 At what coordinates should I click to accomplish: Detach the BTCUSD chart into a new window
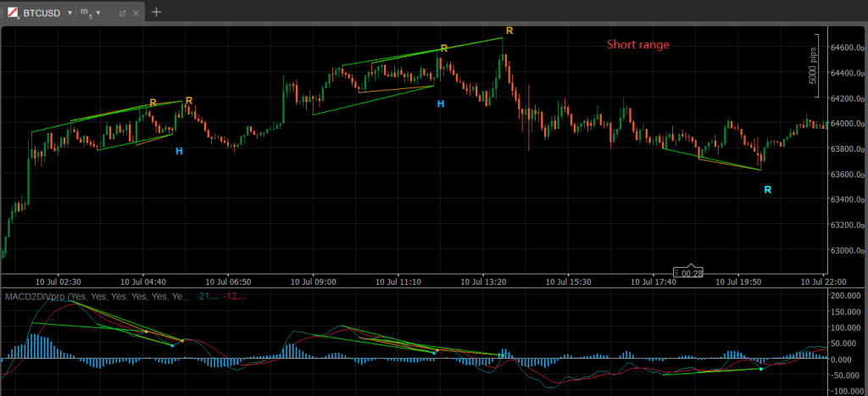tap(122, 13)
